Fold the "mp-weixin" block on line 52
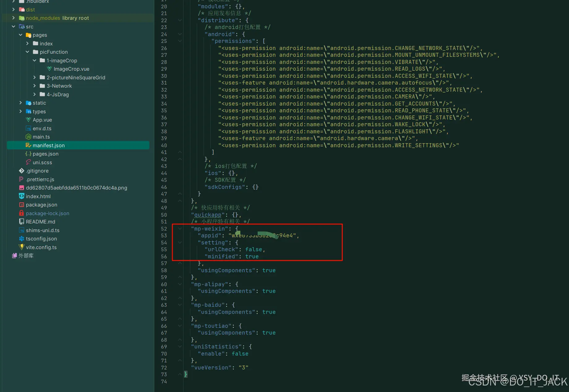 coord(180,229)
